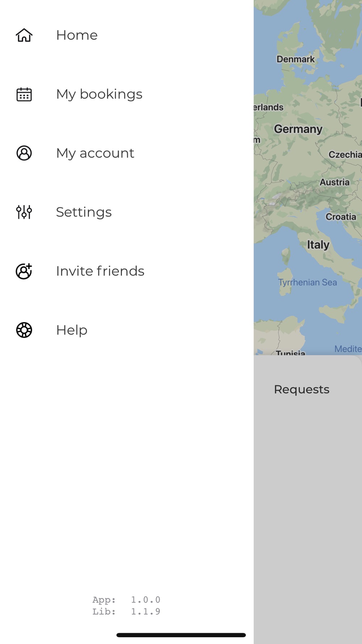362x644 pixels.
Task: Click the bottom home indicator bar
Action: point(181,635)
